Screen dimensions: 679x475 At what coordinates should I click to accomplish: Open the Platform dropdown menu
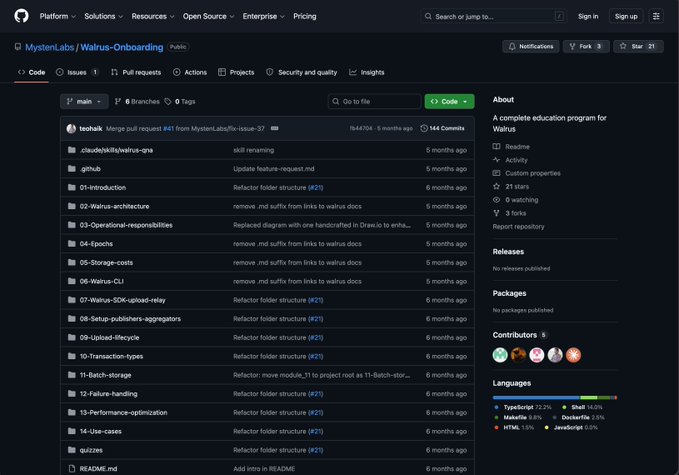point(58,16)
